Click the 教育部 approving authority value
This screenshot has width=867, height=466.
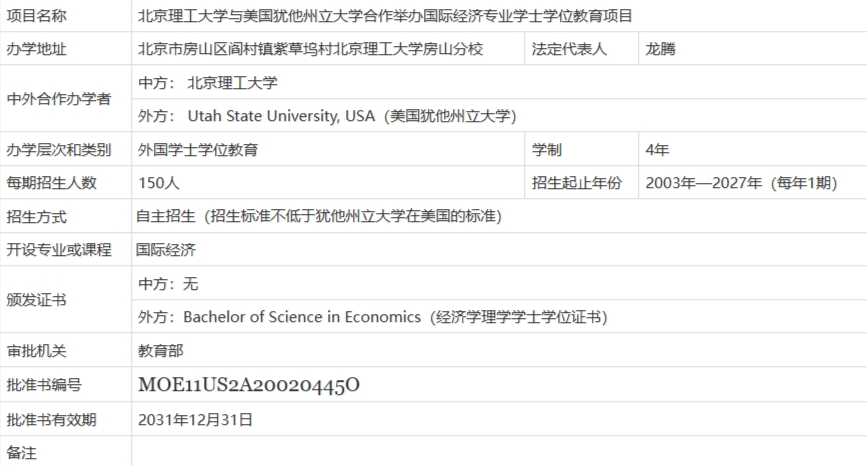pyautogui.click(x=160, y=351)
